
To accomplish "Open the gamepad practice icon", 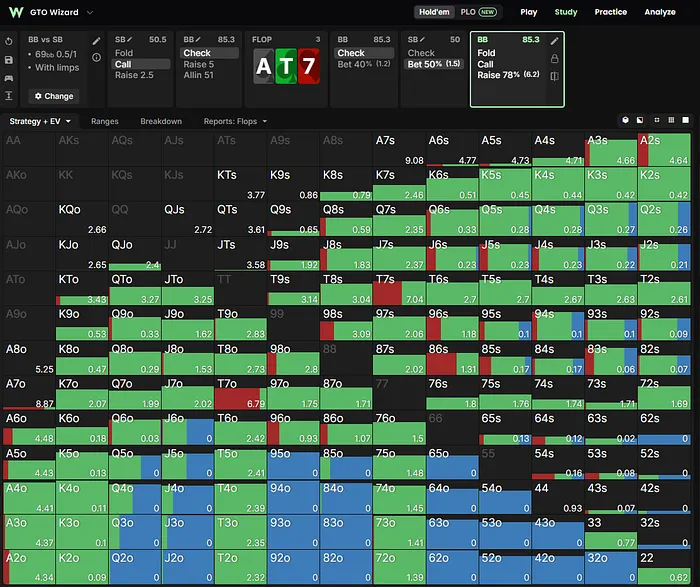I will click(x=8, y=78).
